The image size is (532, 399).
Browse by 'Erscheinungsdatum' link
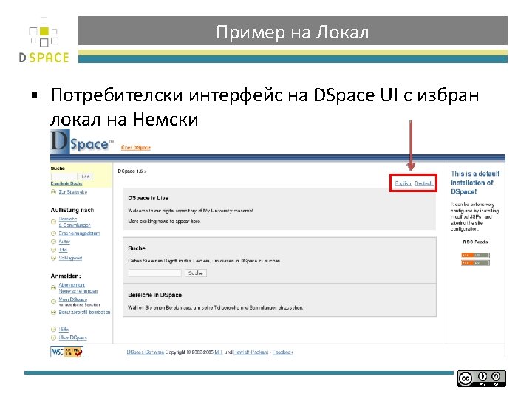tap(79, 233)
